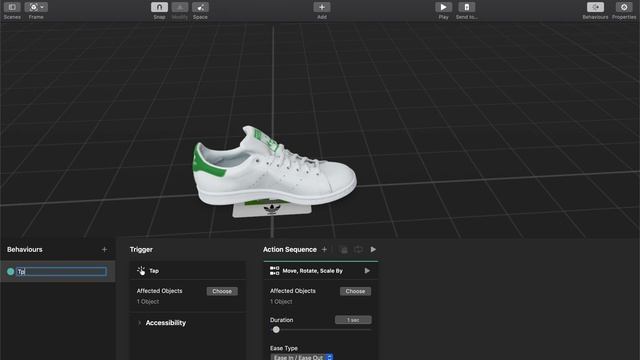The image size is (640, 360).
Task: Open the Frame tool dropdown
Action: pyautogui.click(x=36, y=7)
